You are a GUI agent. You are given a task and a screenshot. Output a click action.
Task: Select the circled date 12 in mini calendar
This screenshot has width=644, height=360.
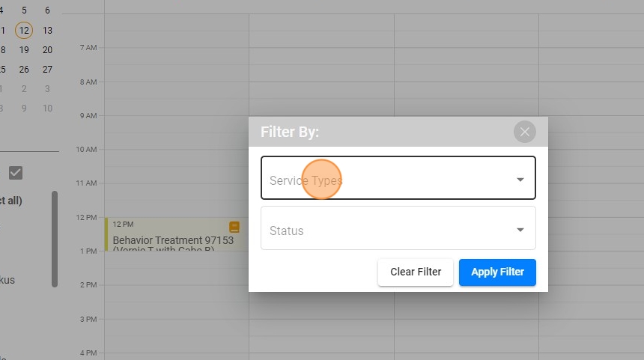24,30
